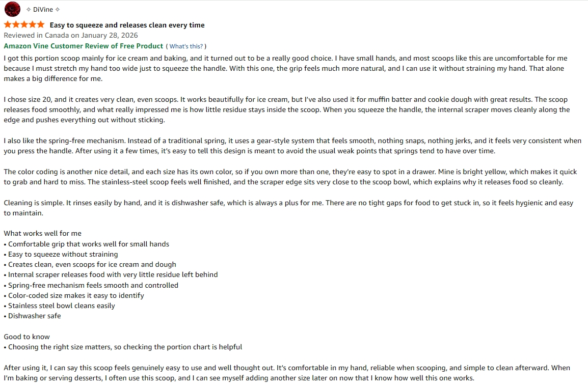
Task: Click the fifth orange rating star
Action: point(40,25)
